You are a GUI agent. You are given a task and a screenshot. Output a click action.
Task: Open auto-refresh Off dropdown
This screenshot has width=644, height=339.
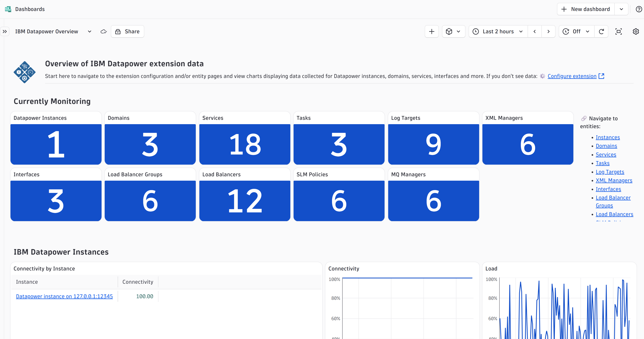pyautogui.click(x=576, y=32)
